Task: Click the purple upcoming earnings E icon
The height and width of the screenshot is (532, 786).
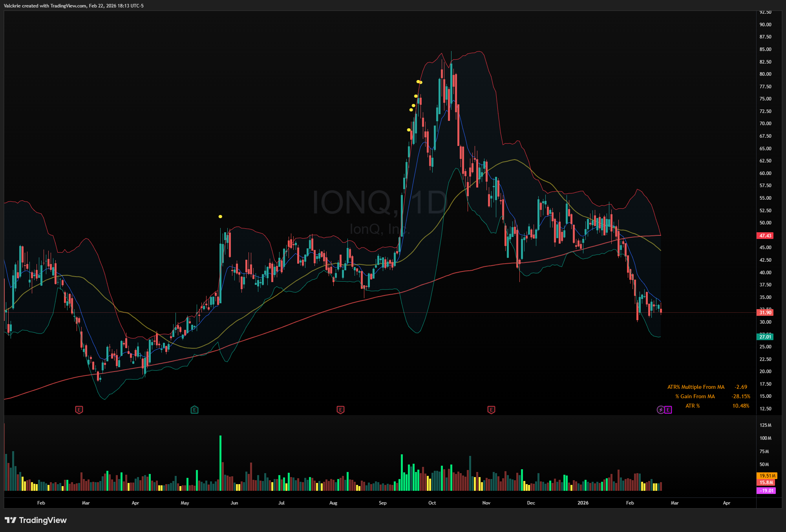Action: [668, 410]
